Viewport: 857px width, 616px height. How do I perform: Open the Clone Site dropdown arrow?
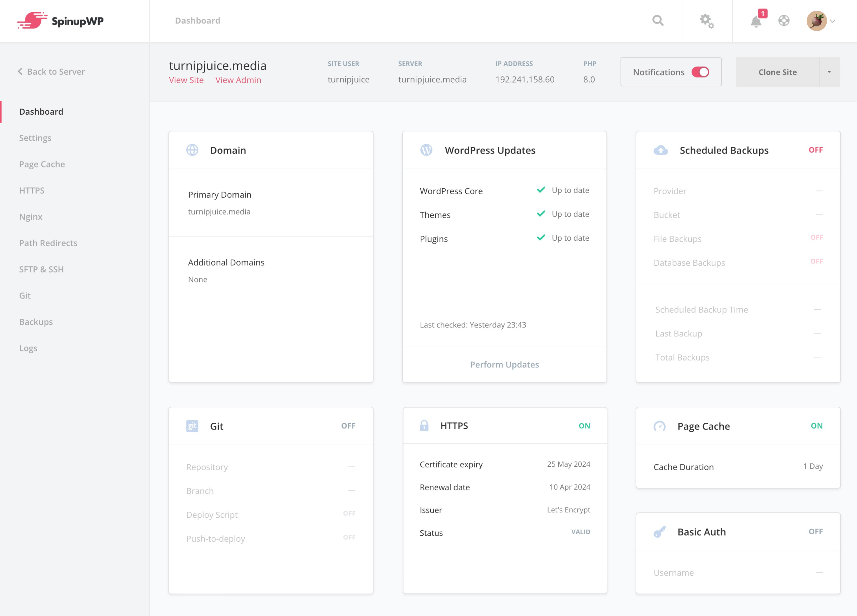coord(829,72)
